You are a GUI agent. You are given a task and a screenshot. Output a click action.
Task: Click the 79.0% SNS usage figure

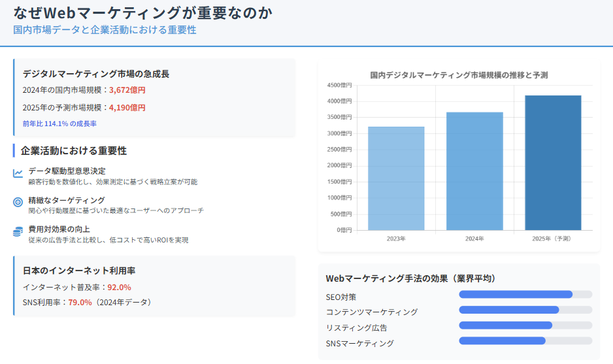point(80,302)
